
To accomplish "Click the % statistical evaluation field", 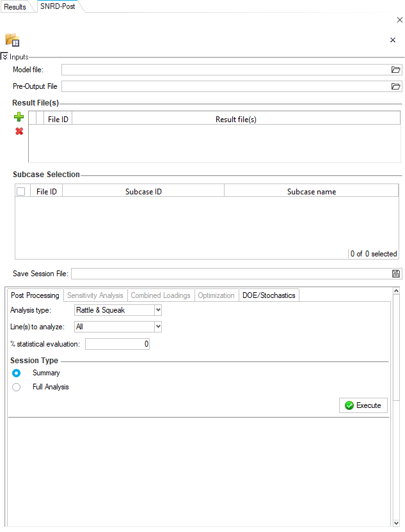I will (x=118, y=344).
